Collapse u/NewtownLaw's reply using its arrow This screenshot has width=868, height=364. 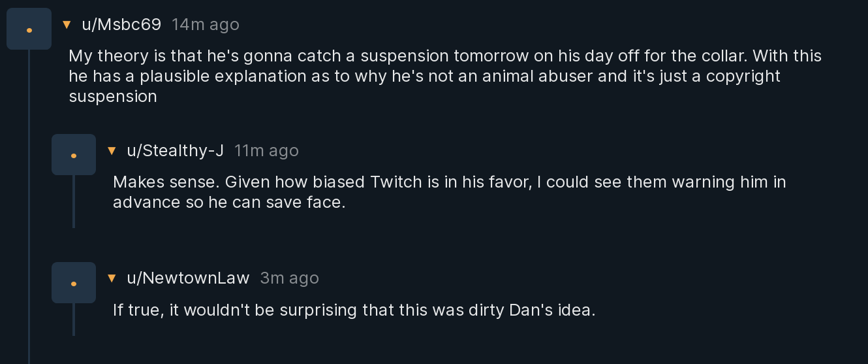pyautogui.click(x=112, y=278)
